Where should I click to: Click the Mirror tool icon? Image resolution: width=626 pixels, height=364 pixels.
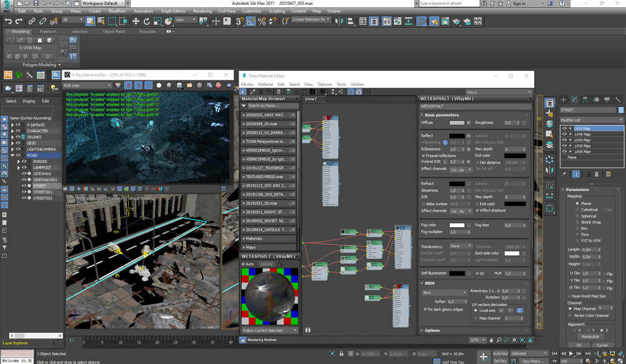[339, 21]
